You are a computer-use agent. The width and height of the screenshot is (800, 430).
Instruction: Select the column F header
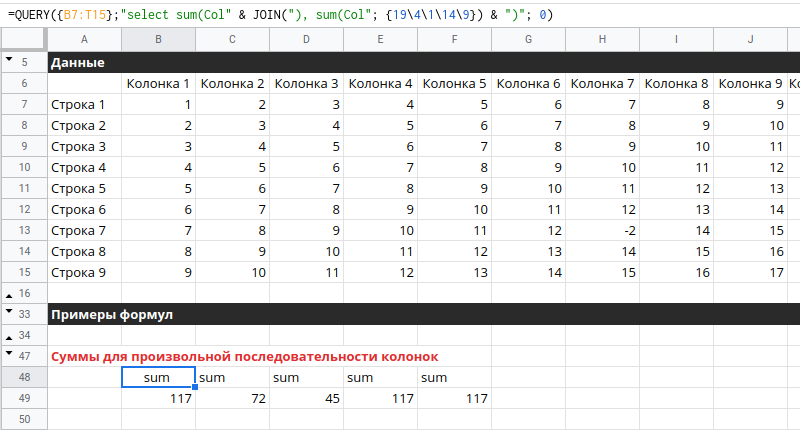454,40
